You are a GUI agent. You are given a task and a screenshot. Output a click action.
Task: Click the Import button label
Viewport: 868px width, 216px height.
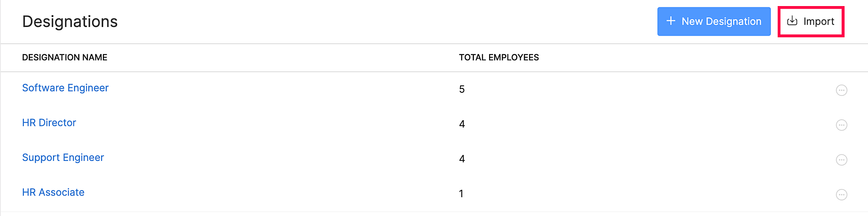click(819, 21)
